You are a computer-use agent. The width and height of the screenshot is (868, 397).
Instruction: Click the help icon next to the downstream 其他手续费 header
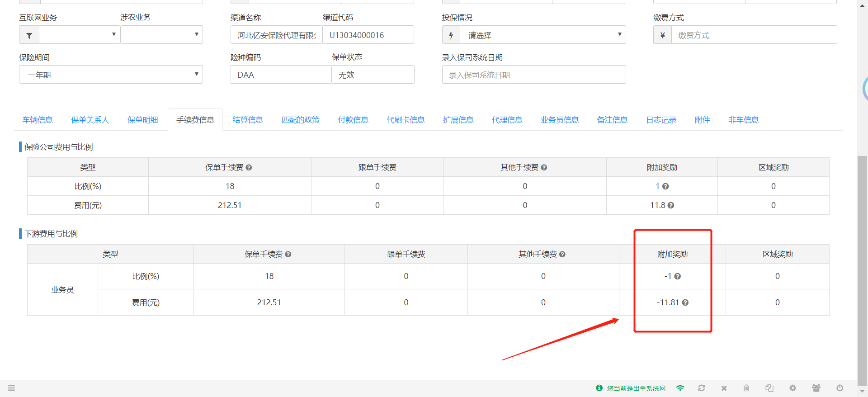[x=562, y=254]
